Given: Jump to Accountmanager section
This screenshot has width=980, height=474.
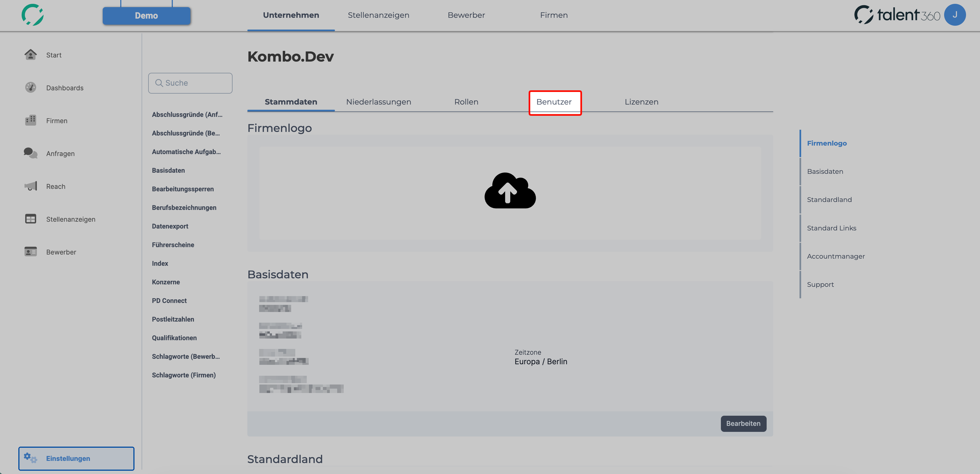Looking at the screenshot, I should coord(836,256).
